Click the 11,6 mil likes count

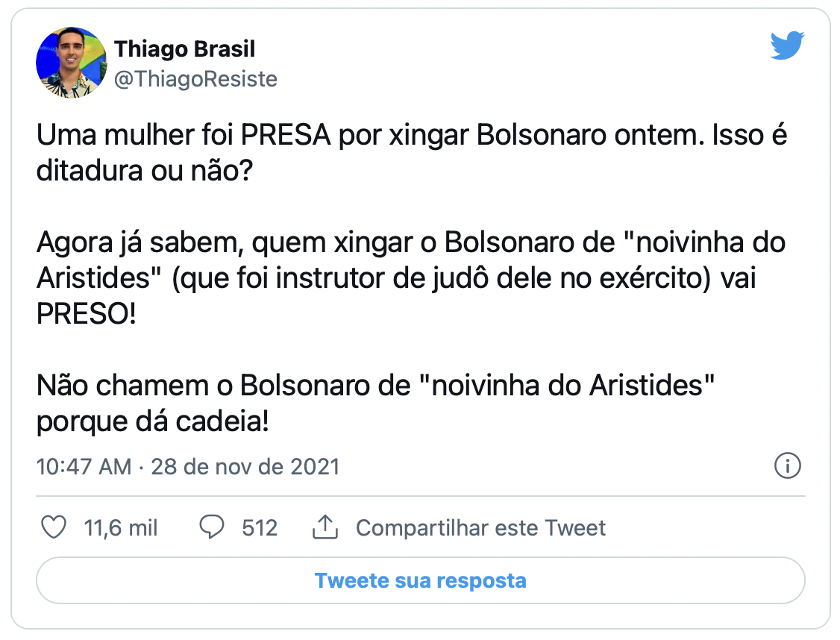point(121,528)
